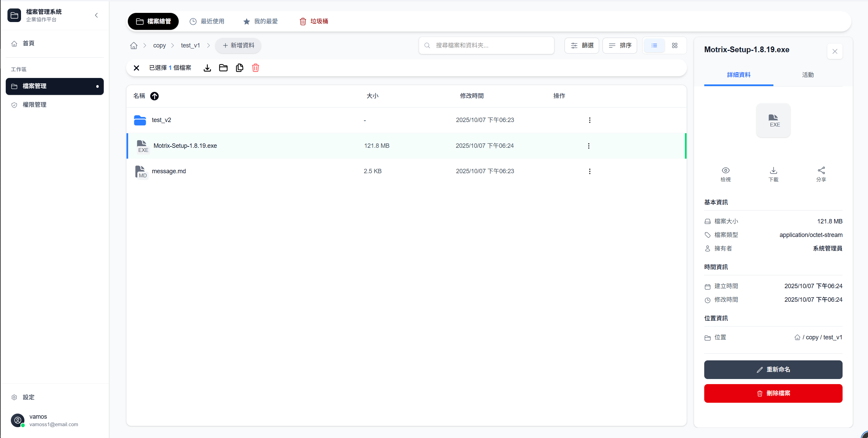Switch to list view layout

tap(654, 45)
